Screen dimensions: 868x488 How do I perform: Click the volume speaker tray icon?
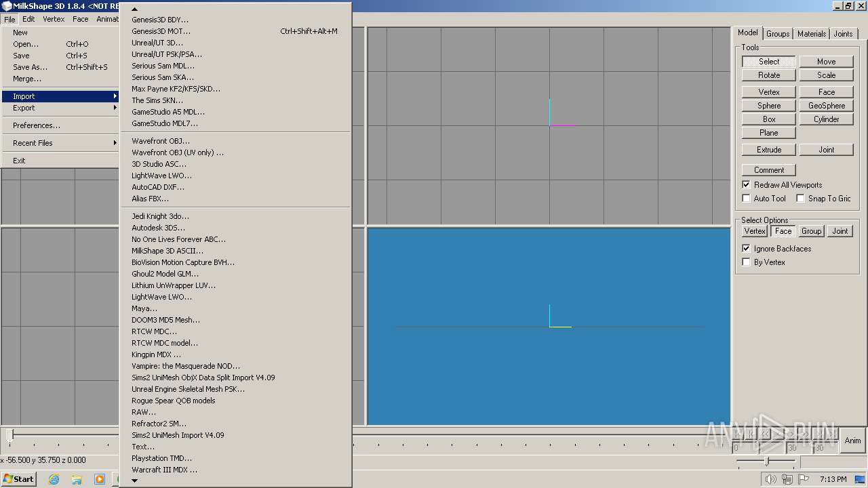click(x=770, y=479)
